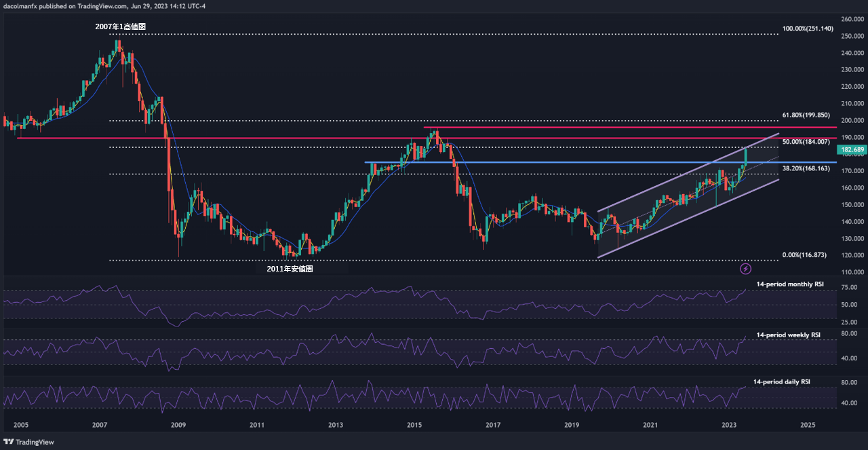Click the 190.000 price axis value
The image size is (868, 450).
[x=853, y=138]
